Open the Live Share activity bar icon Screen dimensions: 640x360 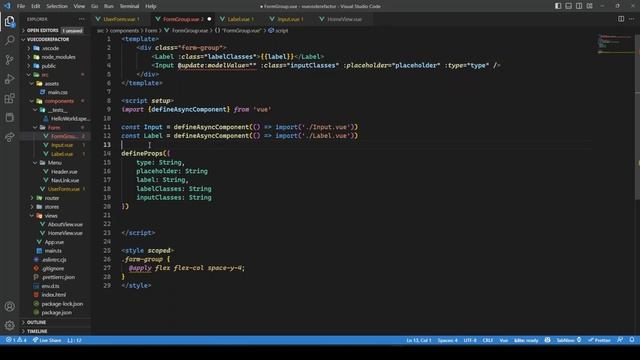[9, 137]
